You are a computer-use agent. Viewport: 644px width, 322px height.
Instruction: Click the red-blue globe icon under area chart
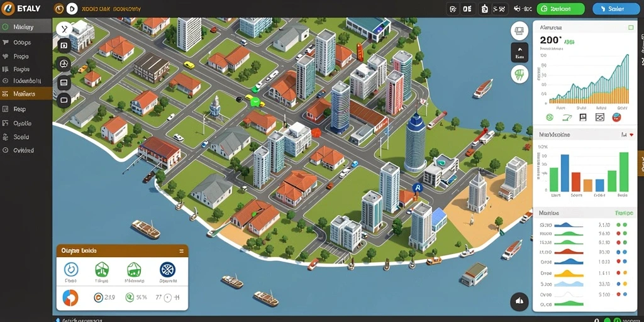click(616, 118)
